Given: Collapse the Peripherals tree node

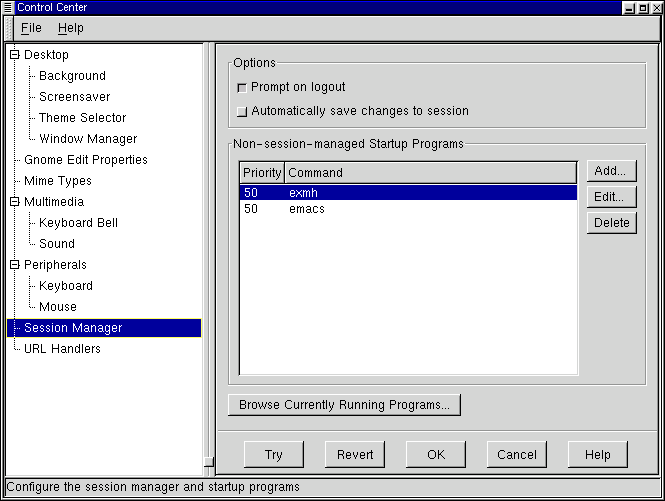Looking at the screenshot, I should (14, 265).
